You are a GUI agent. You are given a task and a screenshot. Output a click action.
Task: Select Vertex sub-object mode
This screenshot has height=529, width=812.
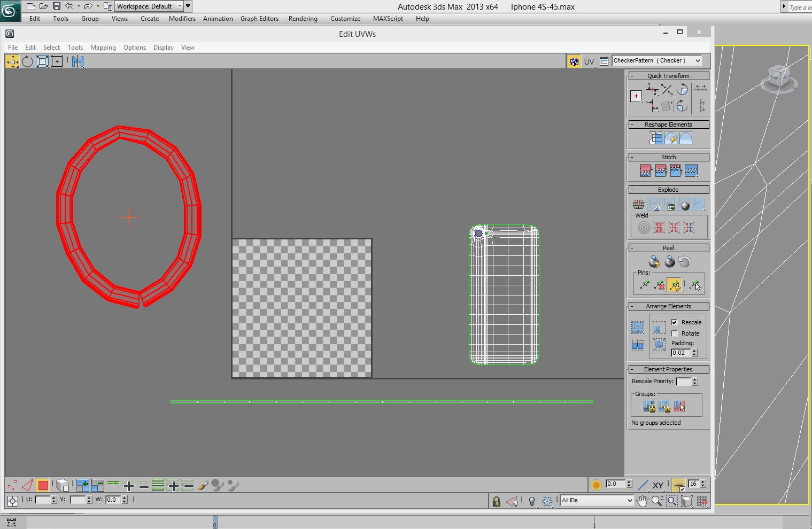coord(12,485)
